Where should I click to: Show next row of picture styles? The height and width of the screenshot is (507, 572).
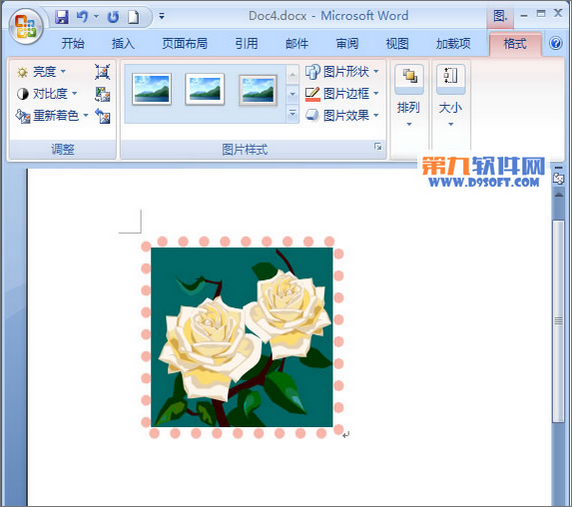tap(292, 94)
